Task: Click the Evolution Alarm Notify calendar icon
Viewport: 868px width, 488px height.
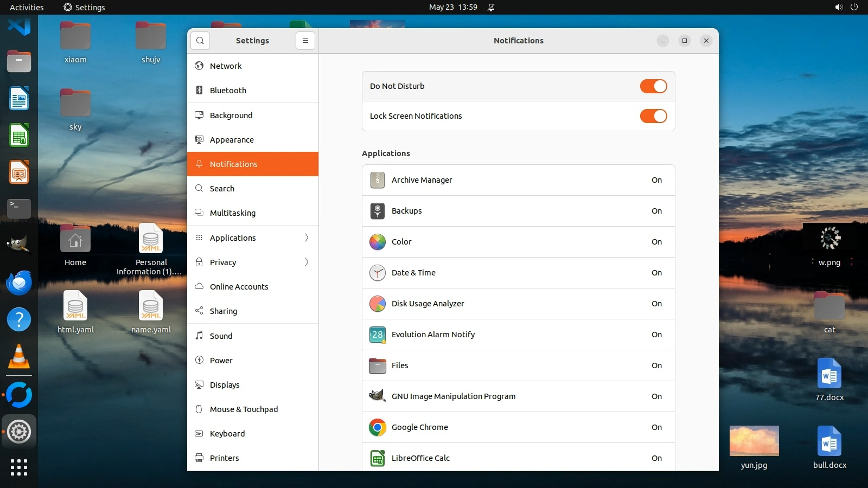Action: pyautogui.click(x=377, y=335)
